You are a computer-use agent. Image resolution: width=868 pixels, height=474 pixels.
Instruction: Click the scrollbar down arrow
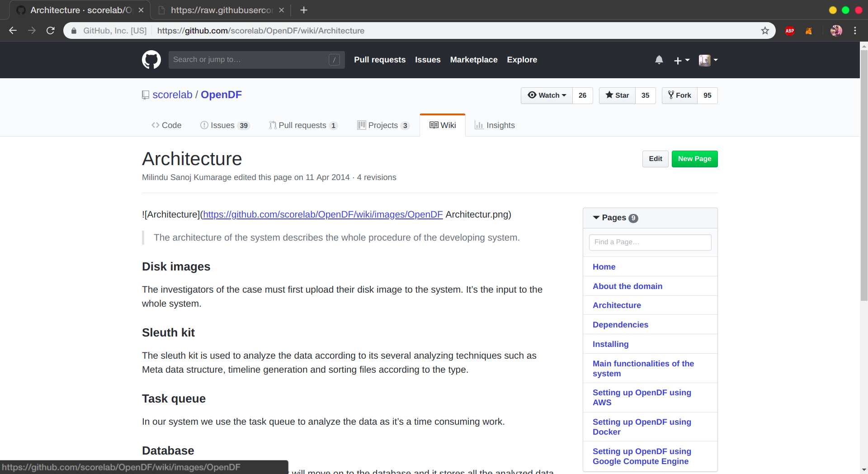pyautogui.click(x=864, y=470)
